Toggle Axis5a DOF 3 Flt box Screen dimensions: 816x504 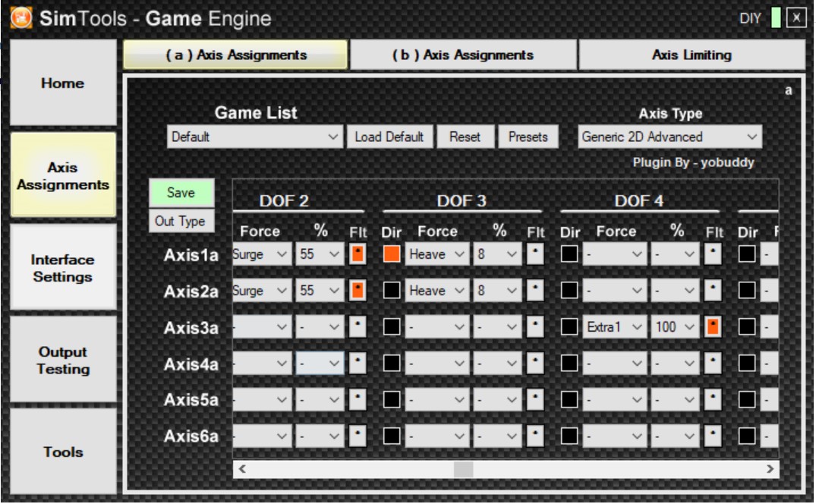(535, 400)
